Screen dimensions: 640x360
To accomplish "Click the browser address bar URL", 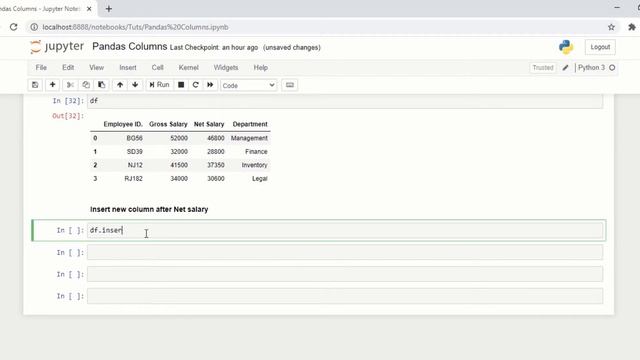I will [135, 27].
